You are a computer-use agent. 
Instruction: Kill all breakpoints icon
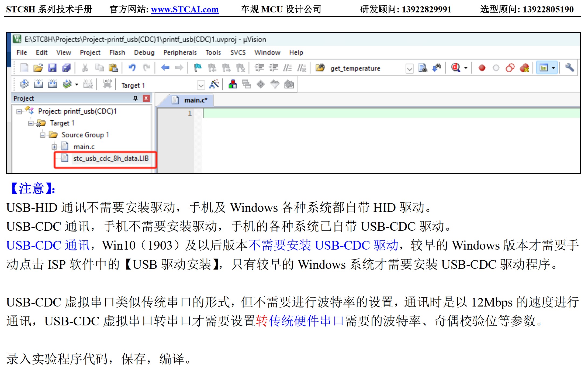524,68
